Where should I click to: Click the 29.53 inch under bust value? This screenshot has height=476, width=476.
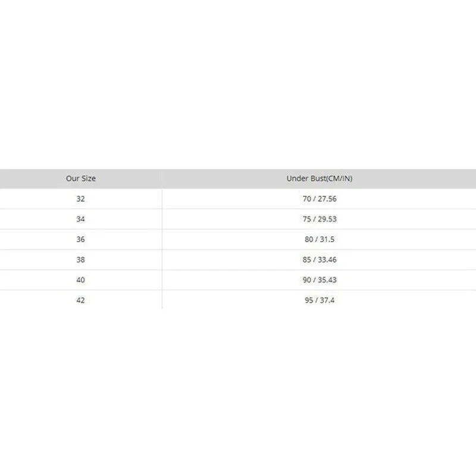click(327, 219)
